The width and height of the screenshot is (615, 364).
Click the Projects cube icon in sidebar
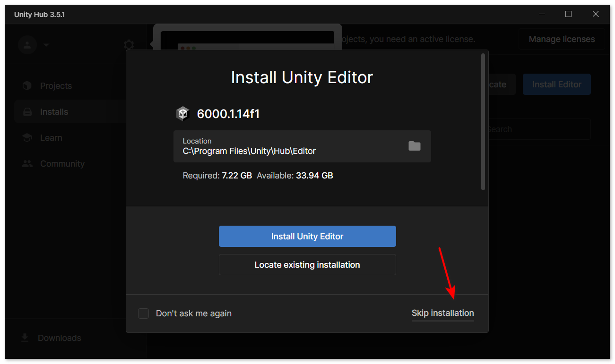point(27,86)
